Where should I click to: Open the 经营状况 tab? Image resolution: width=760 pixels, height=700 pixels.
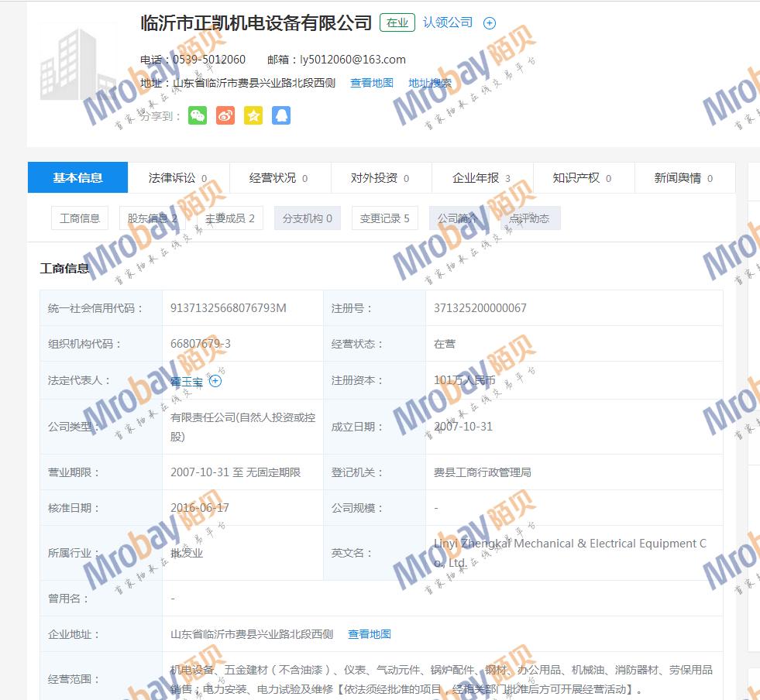coord(278,178)
